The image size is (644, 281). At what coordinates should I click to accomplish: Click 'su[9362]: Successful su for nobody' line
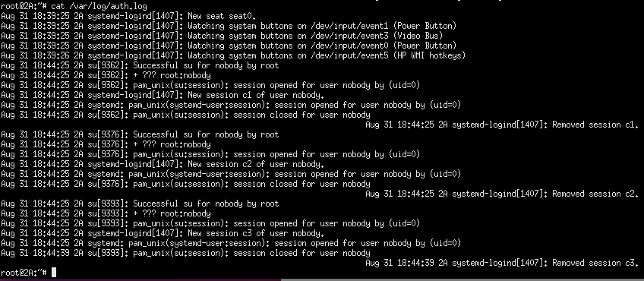[140, 65]
